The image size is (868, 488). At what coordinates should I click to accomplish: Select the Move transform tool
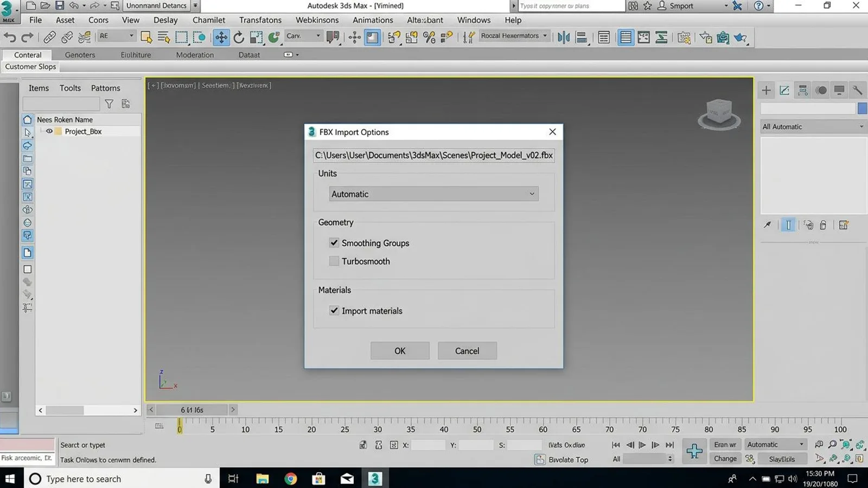click(x=221, y=37)
